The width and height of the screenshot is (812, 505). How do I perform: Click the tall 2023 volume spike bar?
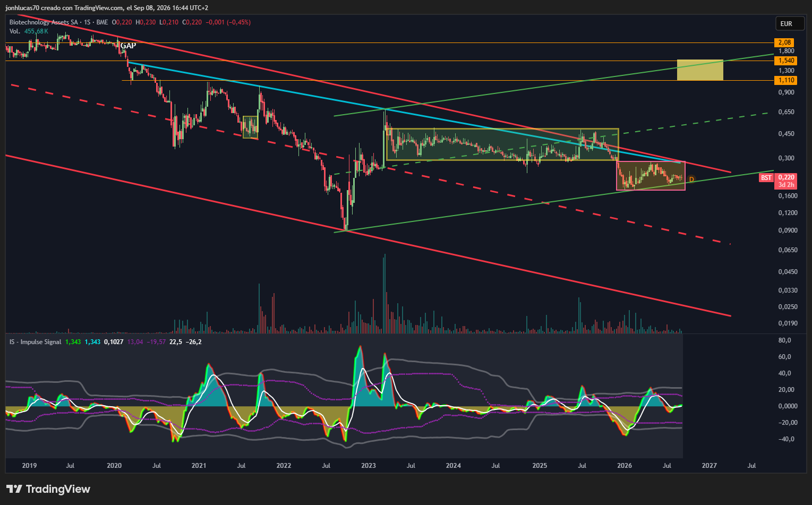click(384, 293)
